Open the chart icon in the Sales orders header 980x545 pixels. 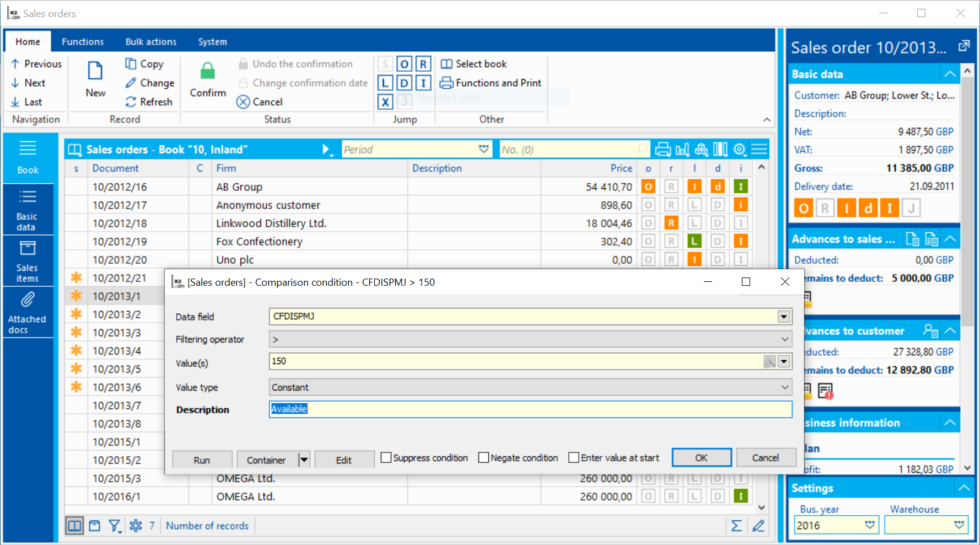pos(682,149)
